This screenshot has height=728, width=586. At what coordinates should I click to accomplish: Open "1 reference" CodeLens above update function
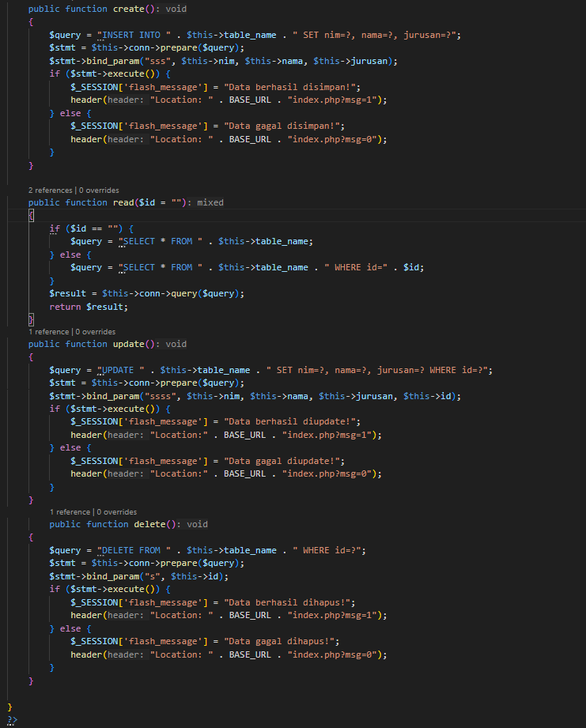pos(48,332)
